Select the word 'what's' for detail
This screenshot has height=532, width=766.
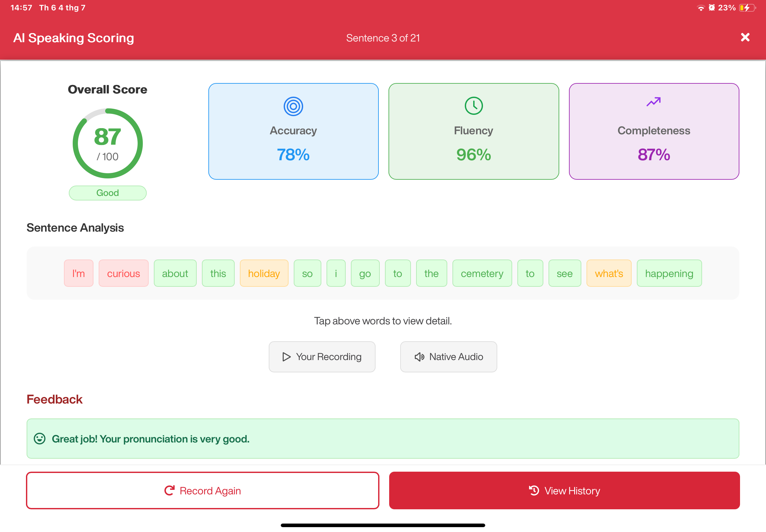pyautogui.click(x=609, y=273)
